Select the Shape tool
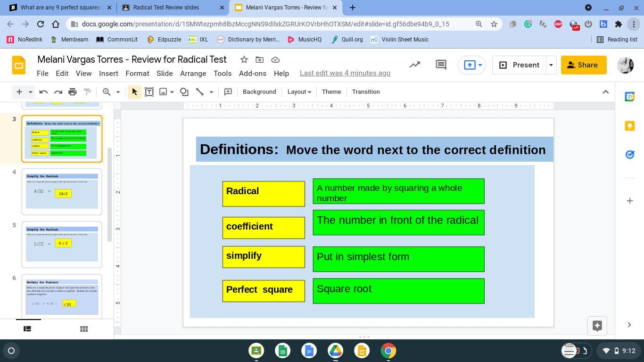The height and width of the screenshot is (362, 644). click(184, 92)
